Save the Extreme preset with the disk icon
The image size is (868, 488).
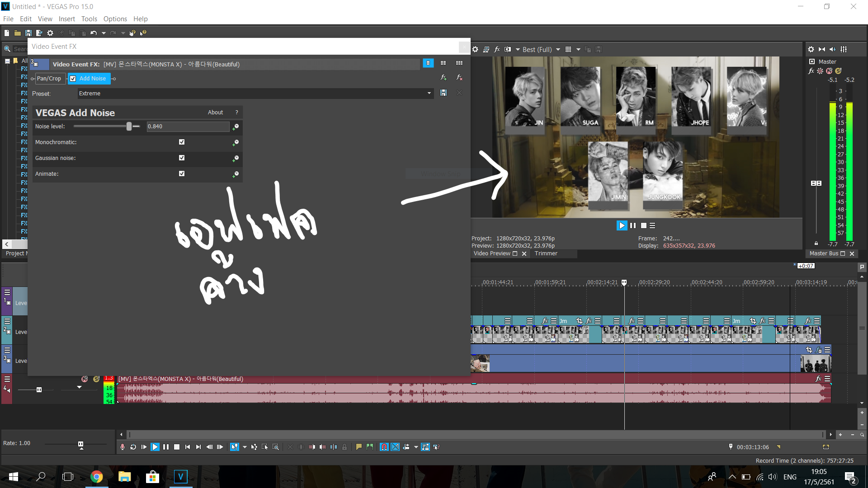coord(443,93)
